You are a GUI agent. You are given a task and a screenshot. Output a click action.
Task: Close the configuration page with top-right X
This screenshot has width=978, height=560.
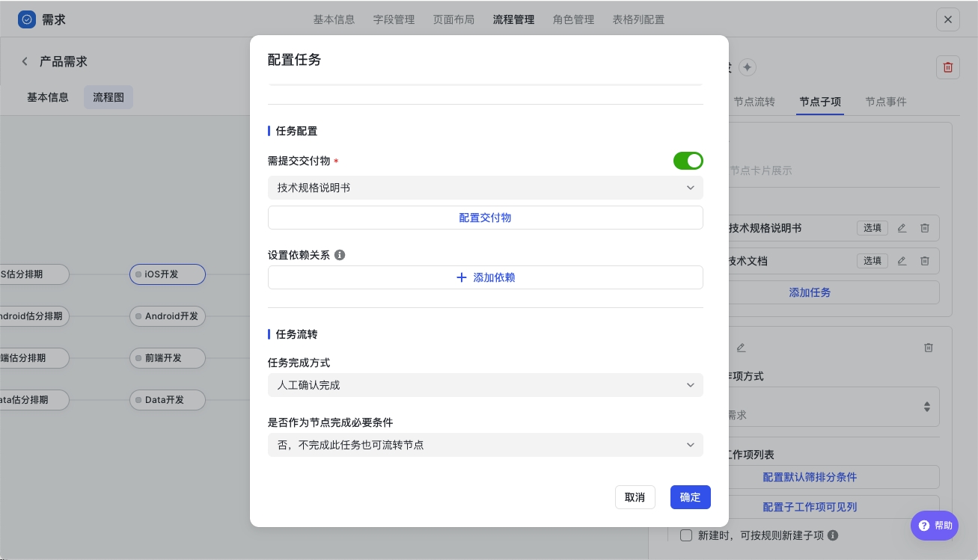point(948,19)
